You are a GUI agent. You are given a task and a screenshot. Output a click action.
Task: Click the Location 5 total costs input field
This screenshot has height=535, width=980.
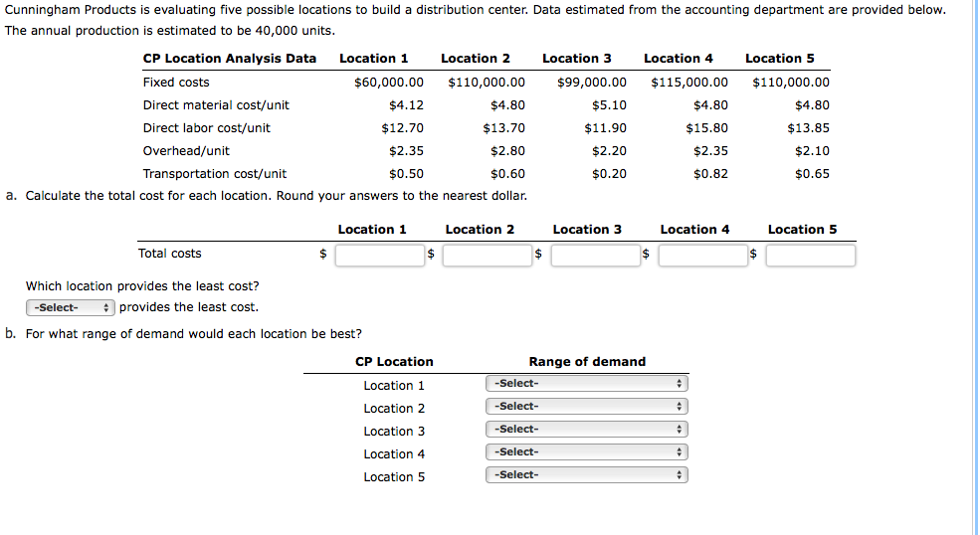811,255
